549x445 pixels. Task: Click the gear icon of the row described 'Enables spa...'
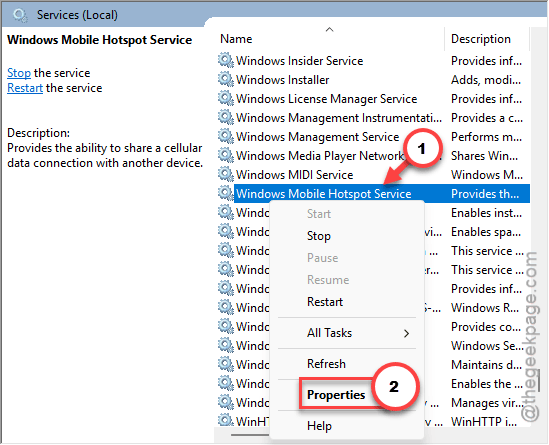point(225,231)
